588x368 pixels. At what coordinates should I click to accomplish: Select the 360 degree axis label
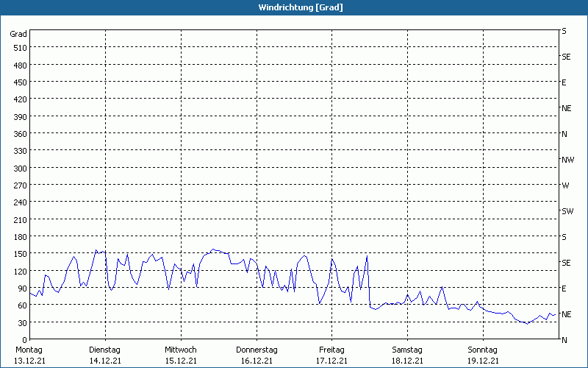(20, 134)
